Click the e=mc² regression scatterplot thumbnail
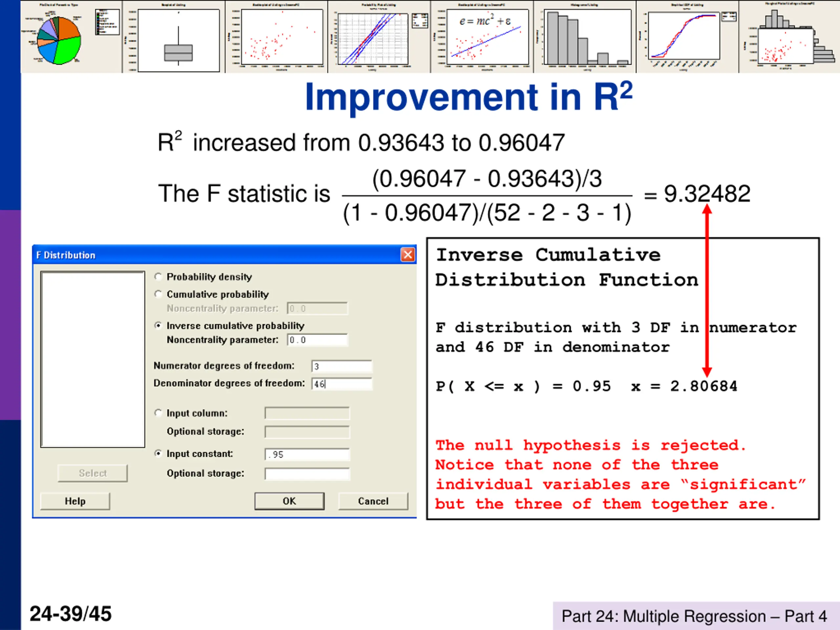 pyautogui.click(x=482, y=37)
